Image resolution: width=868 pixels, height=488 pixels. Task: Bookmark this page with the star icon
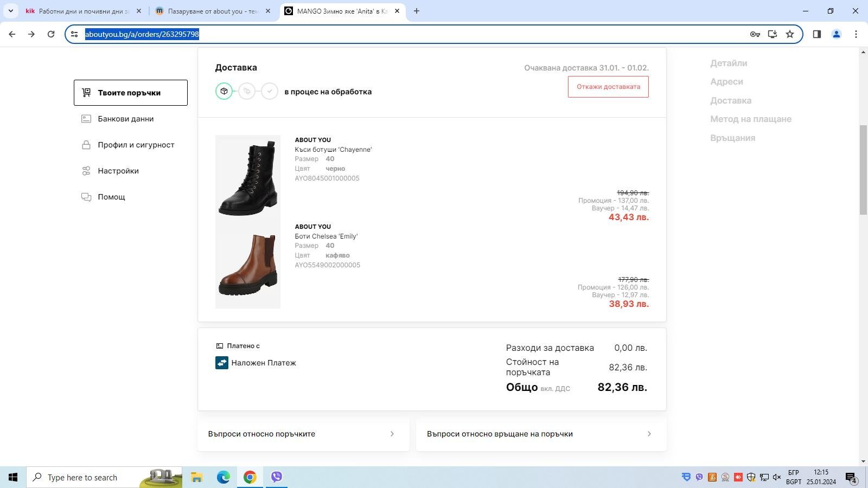click(790, 34)
